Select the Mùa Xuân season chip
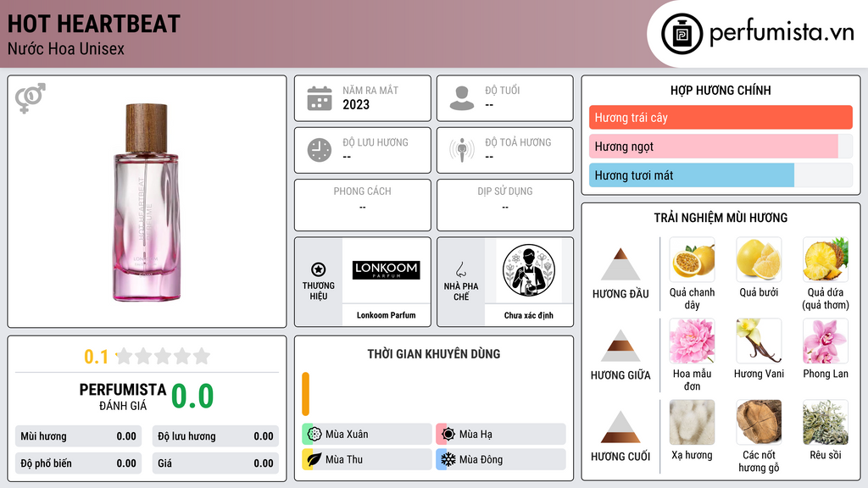 (367, 434)
